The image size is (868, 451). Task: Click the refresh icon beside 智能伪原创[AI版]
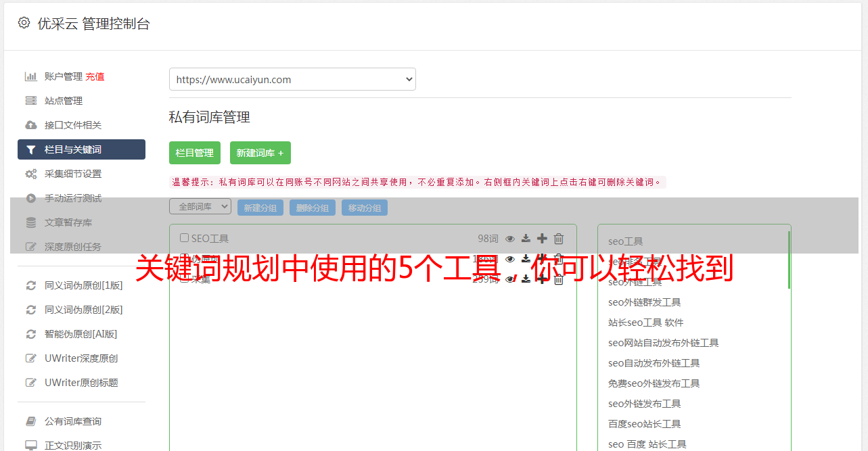(31, 334)
